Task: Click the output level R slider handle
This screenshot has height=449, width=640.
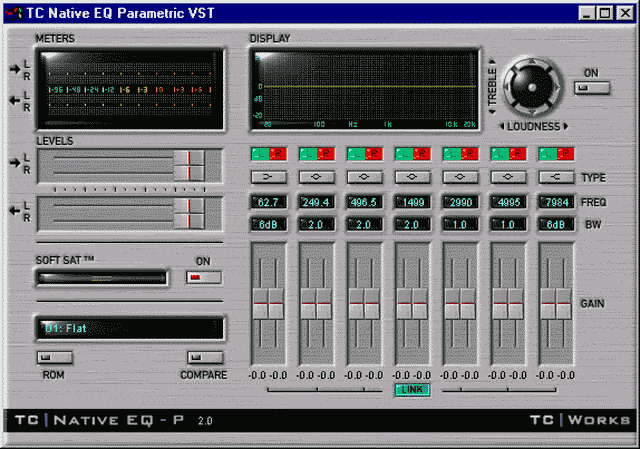Action: click(189, 221)
